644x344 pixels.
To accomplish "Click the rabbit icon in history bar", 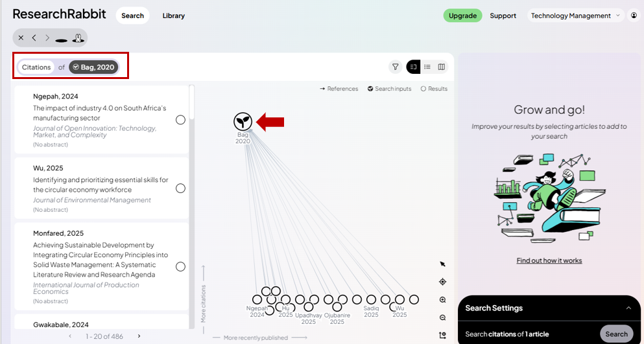I will point(77,38).
